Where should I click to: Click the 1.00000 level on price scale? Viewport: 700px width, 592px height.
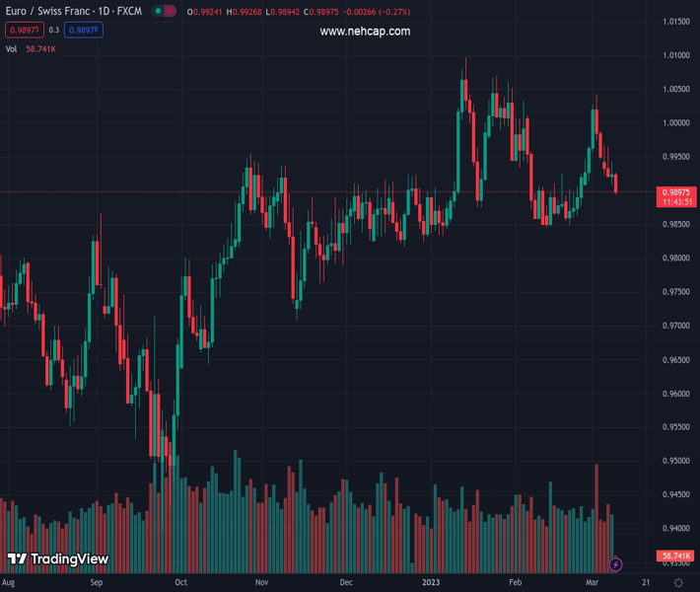pyautogui.click(x=676, y=123)
